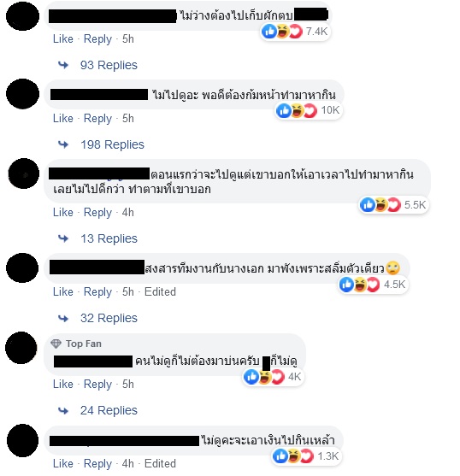
Task: Expand the 24 Replies thread
Action: (x=109, y=410)
